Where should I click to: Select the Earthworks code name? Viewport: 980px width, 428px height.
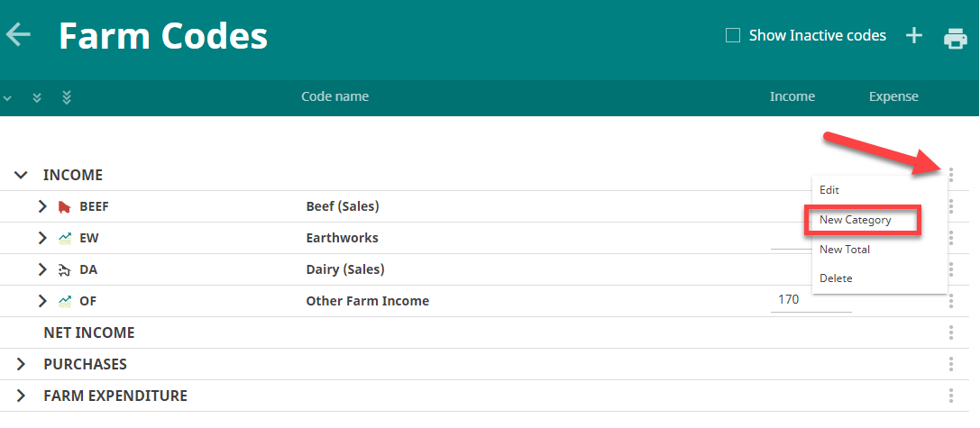coord(342,238)
